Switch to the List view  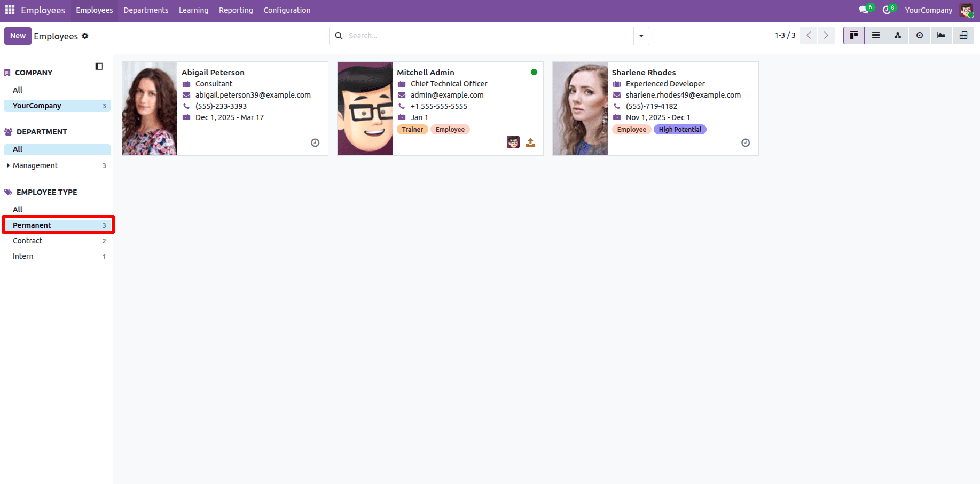point(875,35)
